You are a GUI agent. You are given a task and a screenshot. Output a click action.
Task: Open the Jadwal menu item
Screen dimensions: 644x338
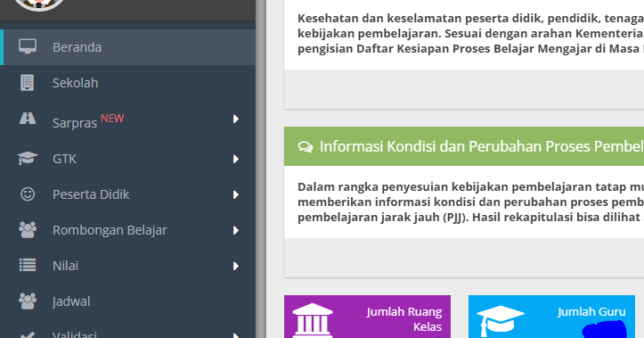coord(127,301)
